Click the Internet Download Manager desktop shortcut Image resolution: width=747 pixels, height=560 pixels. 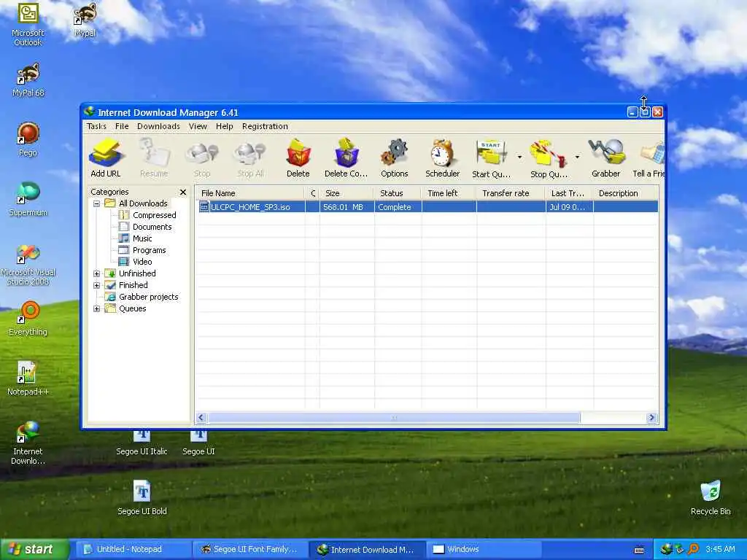28,443
